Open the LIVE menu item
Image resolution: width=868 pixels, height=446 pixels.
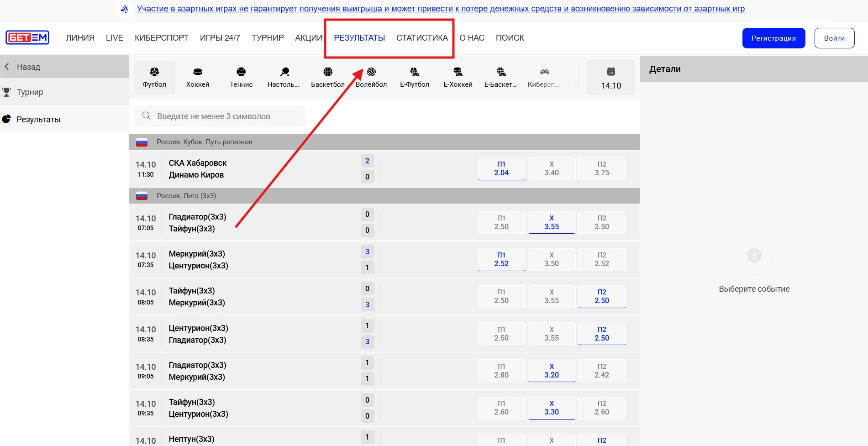[115, 38]
